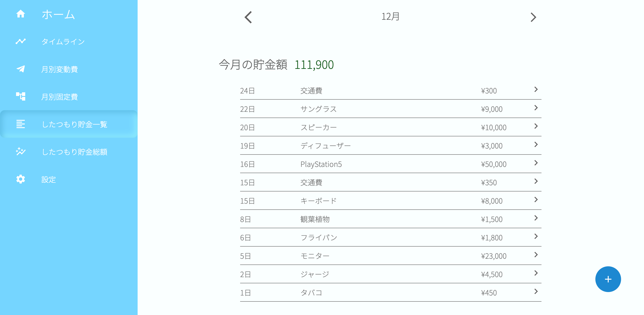This screenshot has height=315, width=644.
Task: Open したつもり貯金総額 via its sparkle icon
Action: pyautogui.click(x=21, y=152)
